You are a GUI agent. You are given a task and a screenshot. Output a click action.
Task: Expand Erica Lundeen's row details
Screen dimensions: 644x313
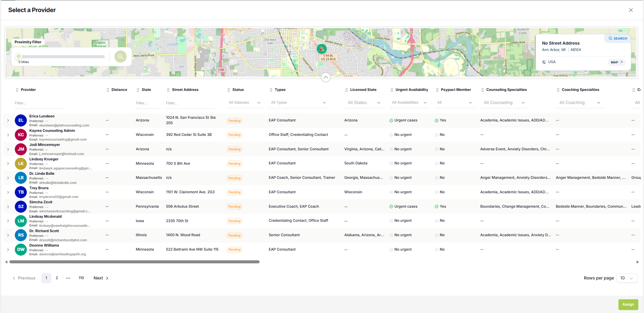click(x=8, y=120)
